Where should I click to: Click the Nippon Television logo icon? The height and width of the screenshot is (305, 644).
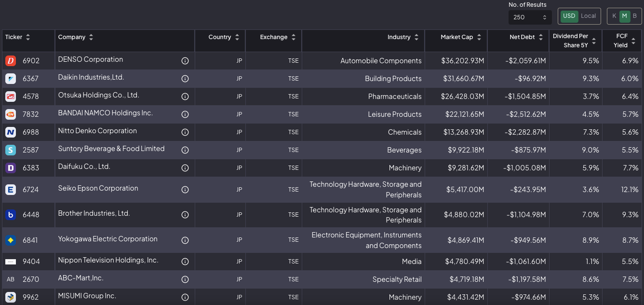pyautogui.click(x=11, y=262)
